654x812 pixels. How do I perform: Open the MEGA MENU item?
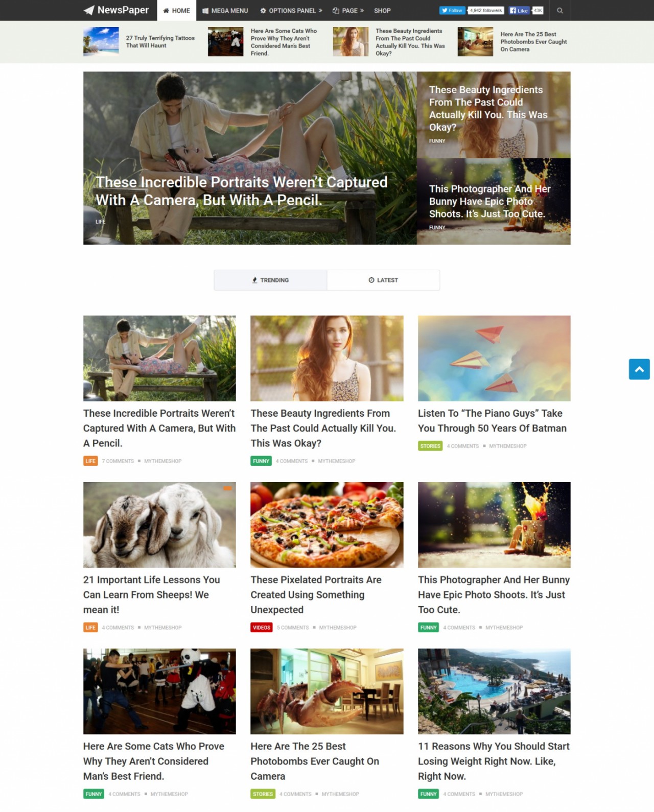[x=225, y=10]
